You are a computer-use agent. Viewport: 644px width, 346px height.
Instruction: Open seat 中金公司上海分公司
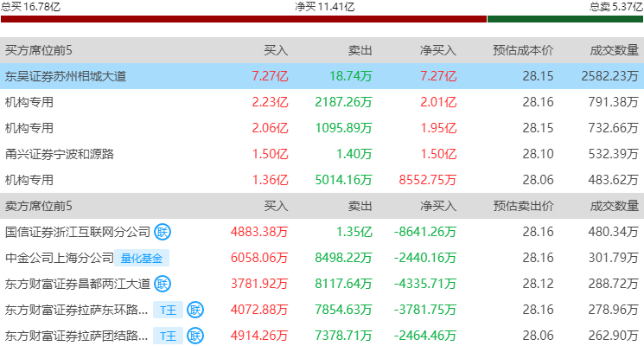point(60,258)
